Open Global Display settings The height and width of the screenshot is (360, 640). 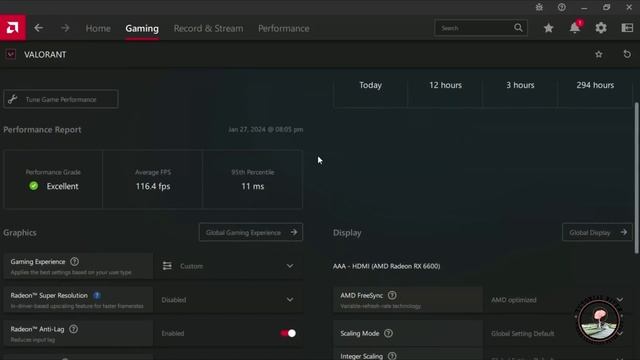tap(597, 232)
